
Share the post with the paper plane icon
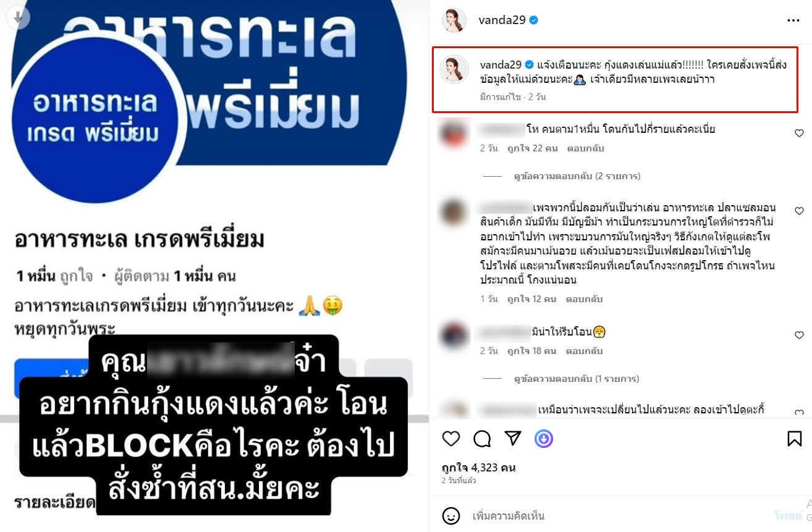[513, 439]
